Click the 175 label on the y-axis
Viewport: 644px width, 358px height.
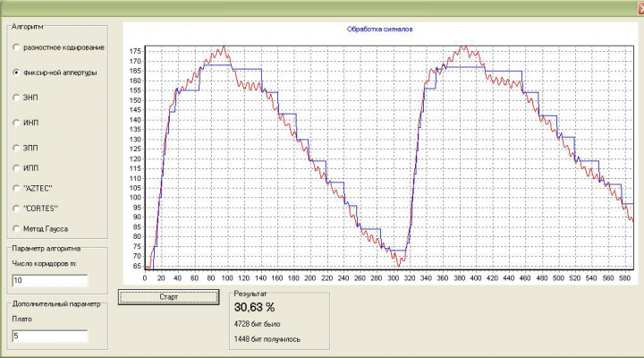(136, 51)
